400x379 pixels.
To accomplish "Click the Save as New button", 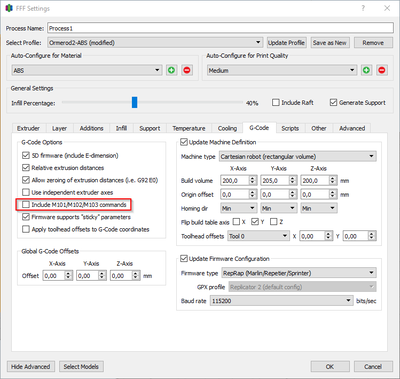I will 330,43.
